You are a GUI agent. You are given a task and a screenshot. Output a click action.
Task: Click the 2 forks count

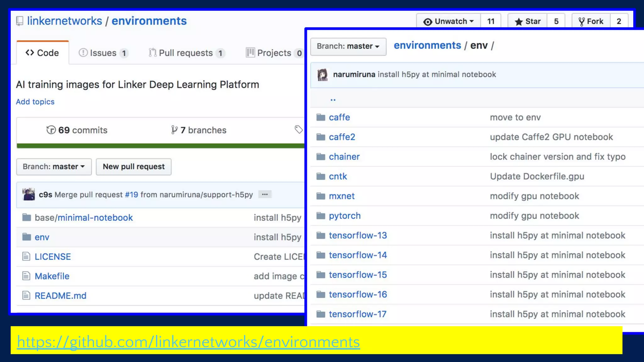[619, 21]
